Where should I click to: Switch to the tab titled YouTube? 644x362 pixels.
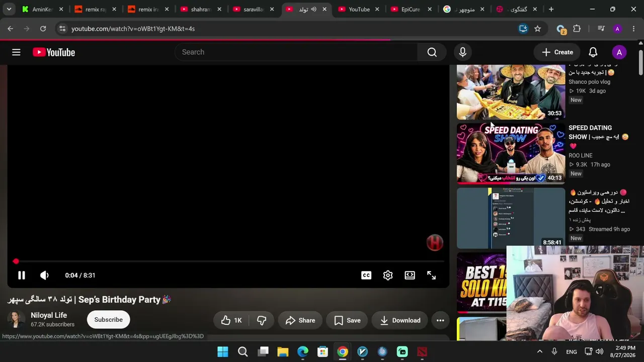[x=358, y=9]
